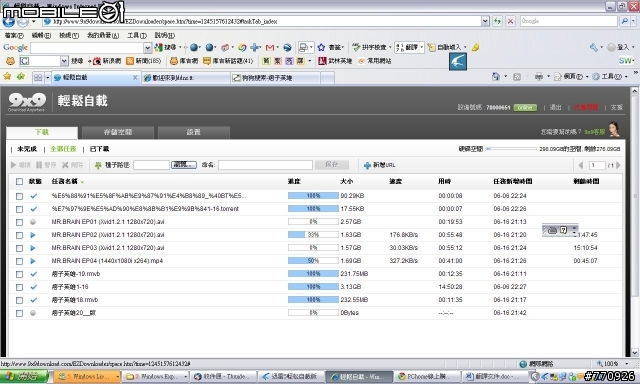The width and height of the screenshot is (640, 384).
Task: Click the green seed path icon
Action: [98, 165]
